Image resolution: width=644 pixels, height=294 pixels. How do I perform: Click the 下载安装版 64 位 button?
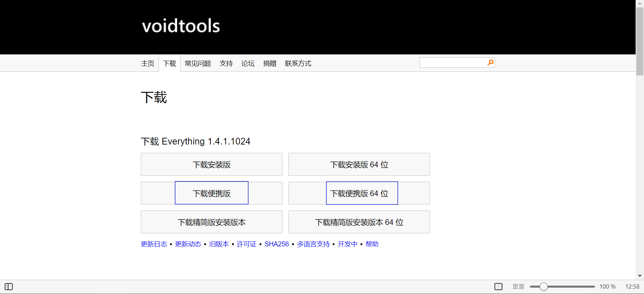click(359, 164)
